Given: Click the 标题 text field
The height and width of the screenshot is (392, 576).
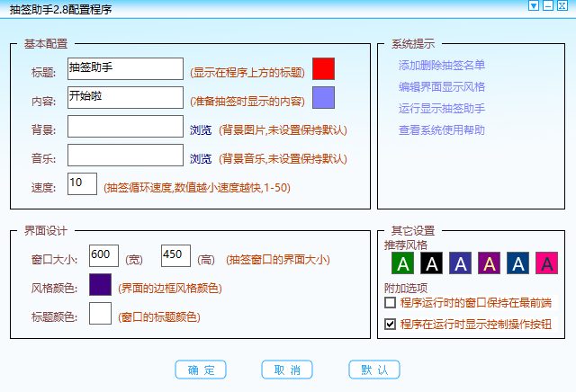Looking at the screenshot, I should click(x=125, y=69).
